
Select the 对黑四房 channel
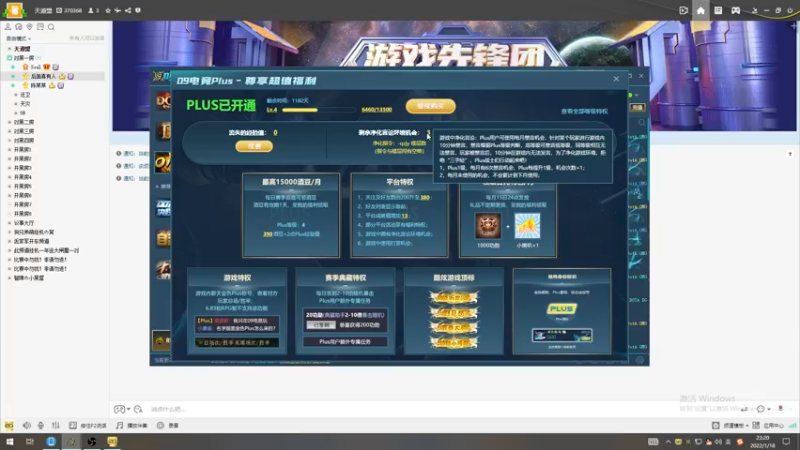coord(24,140)
